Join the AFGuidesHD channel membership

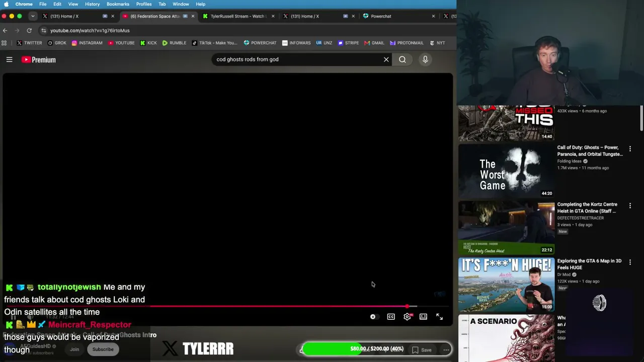74,349
